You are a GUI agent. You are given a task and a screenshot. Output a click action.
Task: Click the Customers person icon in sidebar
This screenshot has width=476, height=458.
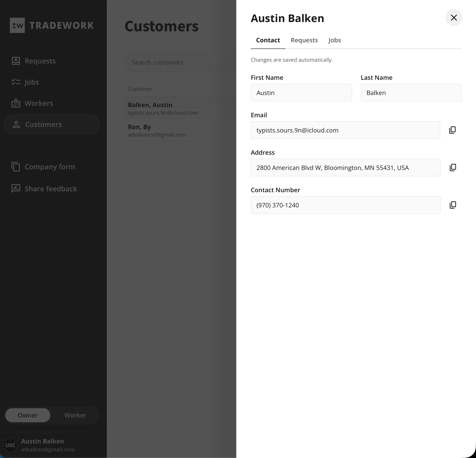tap(16, 124)
